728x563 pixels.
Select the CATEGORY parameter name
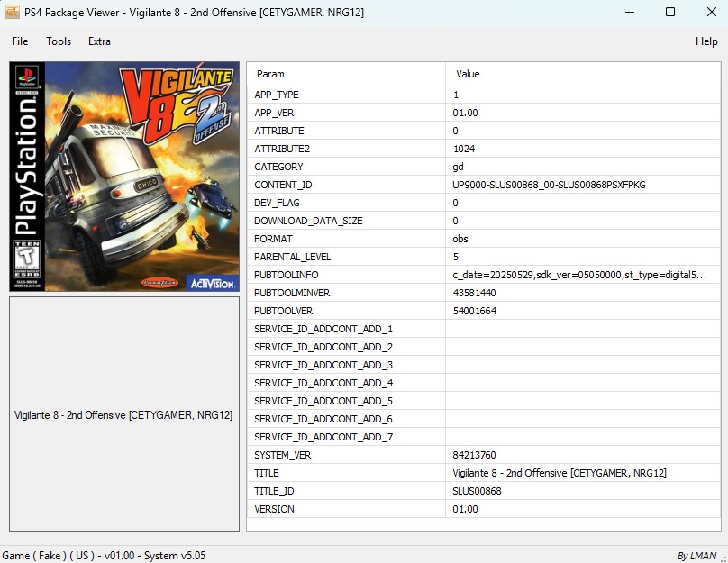278,167
